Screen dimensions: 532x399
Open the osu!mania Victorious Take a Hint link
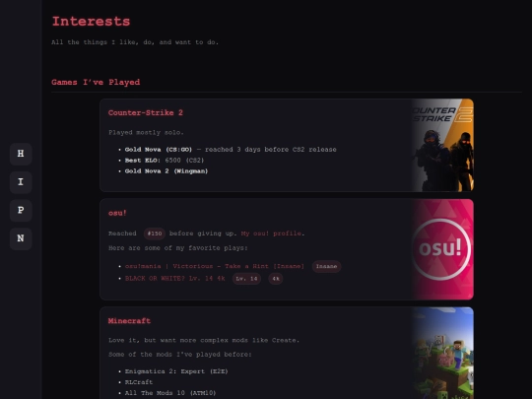(x=215, y=266)
